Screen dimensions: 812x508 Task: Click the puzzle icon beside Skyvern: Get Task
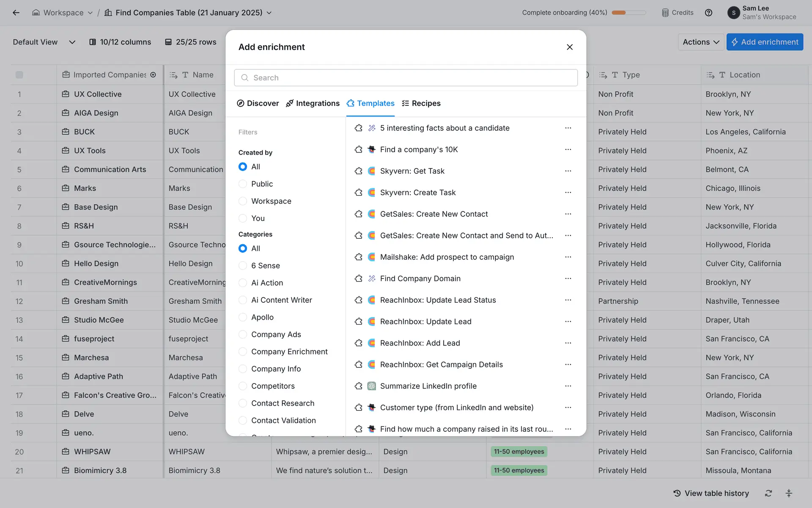pos(359,171)
